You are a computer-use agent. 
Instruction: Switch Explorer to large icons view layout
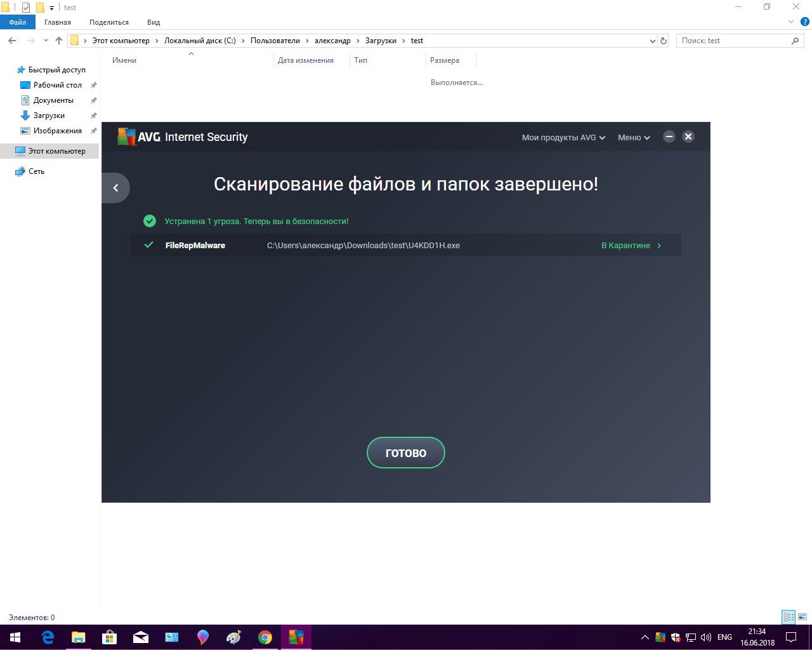pyautogui.click(x=802, y=617)
